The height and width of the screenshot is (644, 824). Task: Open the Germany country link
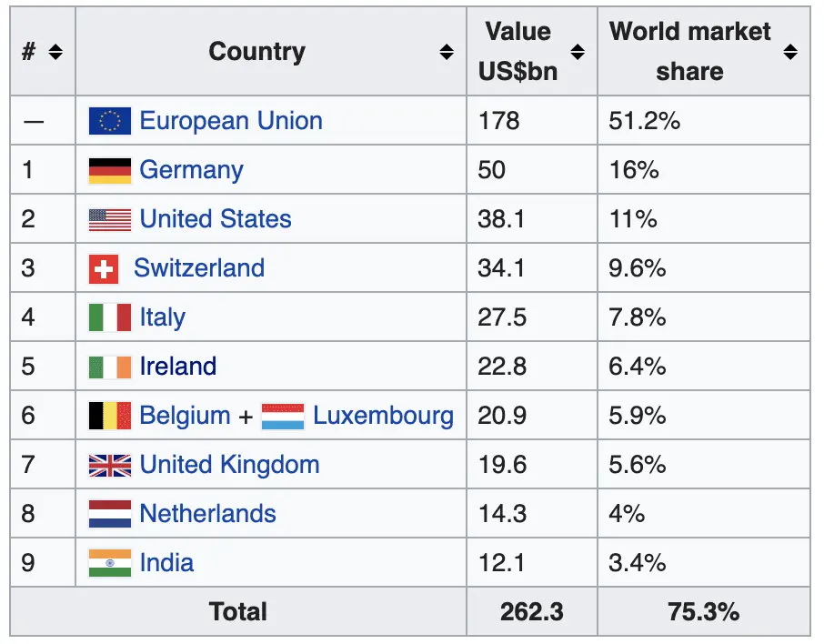click(x=191, y=170)
